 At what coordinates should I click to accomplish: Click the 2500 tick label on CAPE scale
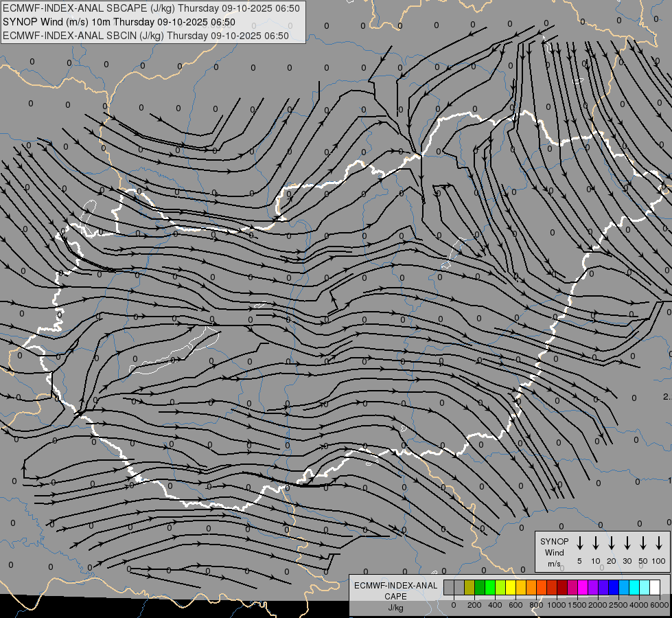pyautogui.click(x=618, y=605)
